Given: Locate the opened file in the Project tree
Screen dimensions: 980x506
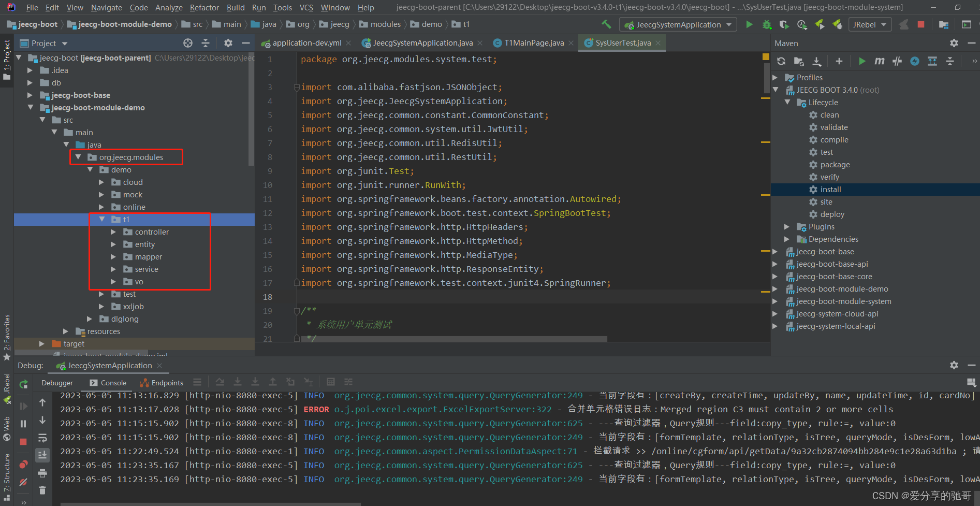Looking at the screenshot, I should [x=188, y=43].
